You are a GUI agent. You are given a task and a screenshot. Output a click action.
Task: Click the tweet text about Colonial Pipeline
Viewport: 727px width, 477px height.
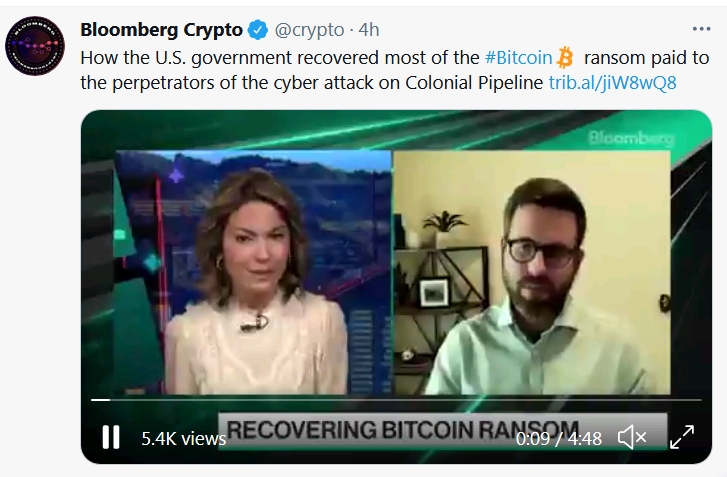(x=394, y=70)
